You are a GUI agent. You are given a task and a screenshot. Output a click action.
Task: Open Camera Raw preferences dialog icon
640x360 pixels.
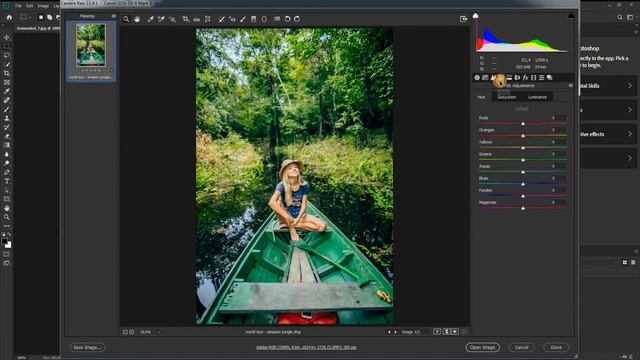click(x=277, y=19)
